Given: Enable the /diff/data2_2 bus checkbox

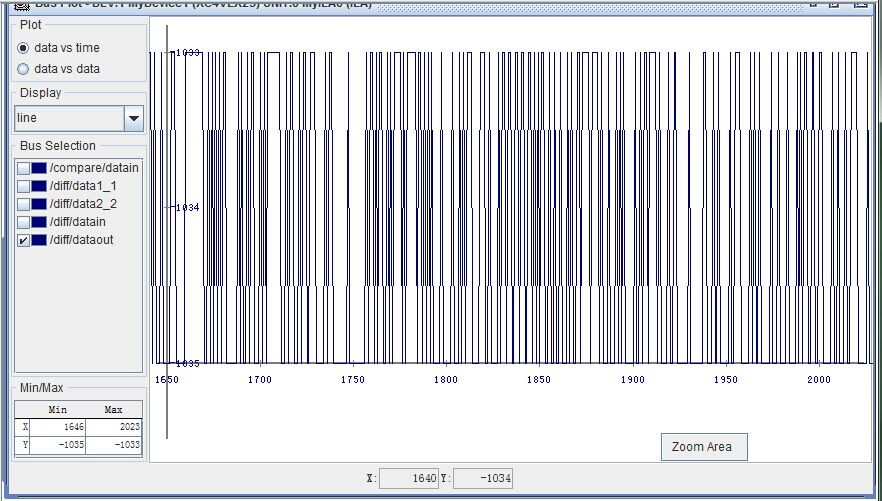Looking at the screenshot, I should pyautogui.click(x=23, y=204).
